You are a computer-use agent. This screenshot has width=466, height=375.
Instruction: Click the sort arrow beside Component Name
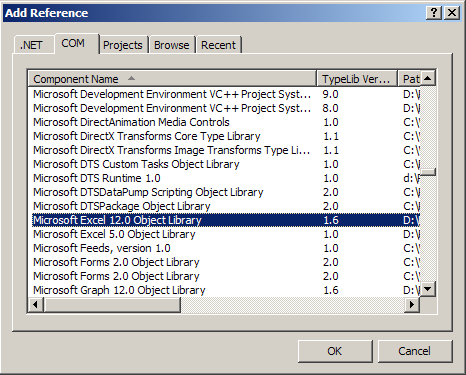[x=131, y=78]
